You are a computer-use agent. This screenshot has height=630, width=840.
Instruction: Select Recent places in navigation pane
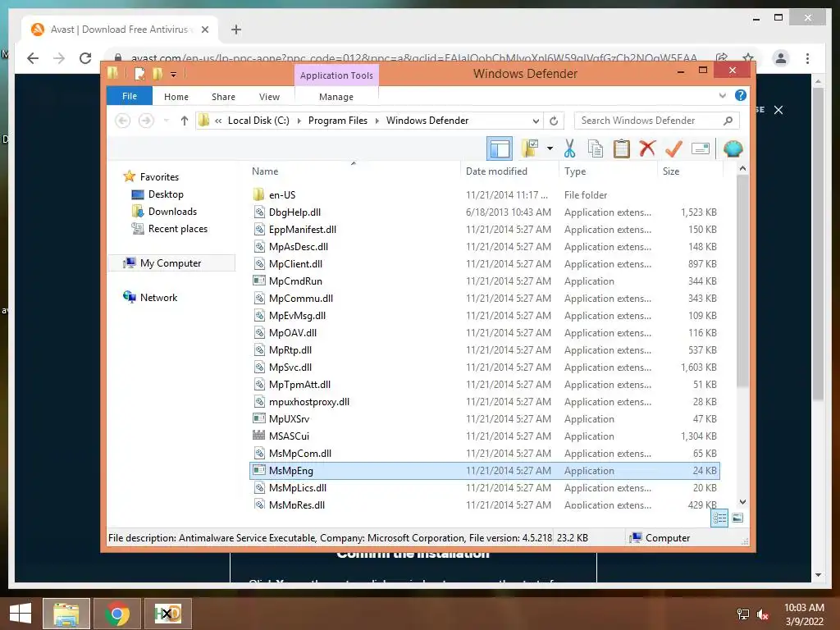pyautogui.click(x=177, y=229)
